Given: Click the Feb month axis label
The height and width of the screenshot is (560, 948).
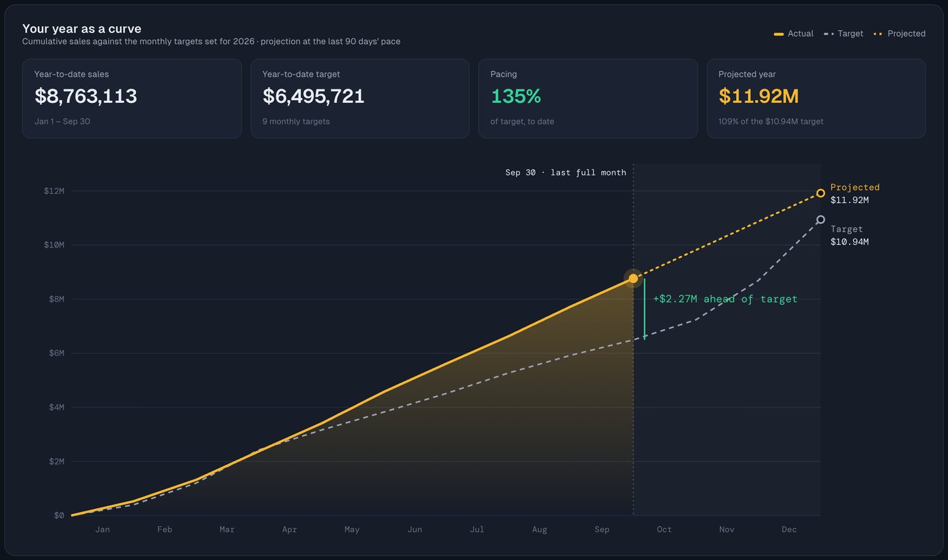Looking at the screenshot, I should (165, 530).
